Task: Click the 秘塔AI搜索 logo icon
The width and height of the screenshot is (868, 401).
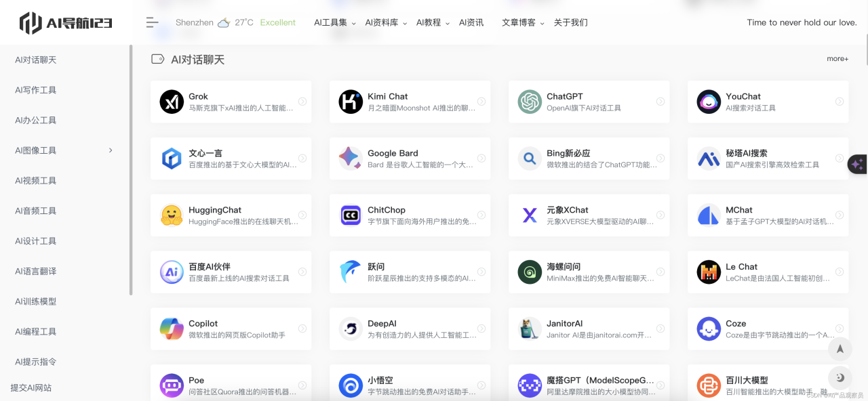Action: pos(709,159)
